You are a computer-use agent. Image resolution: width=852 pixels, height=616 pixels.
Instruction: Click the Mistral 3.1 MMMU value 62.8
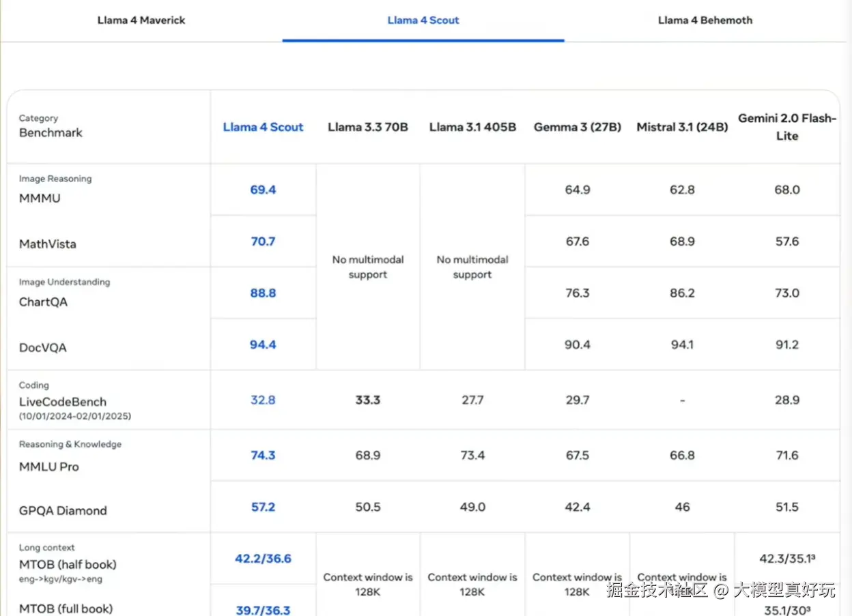(682, 190)
